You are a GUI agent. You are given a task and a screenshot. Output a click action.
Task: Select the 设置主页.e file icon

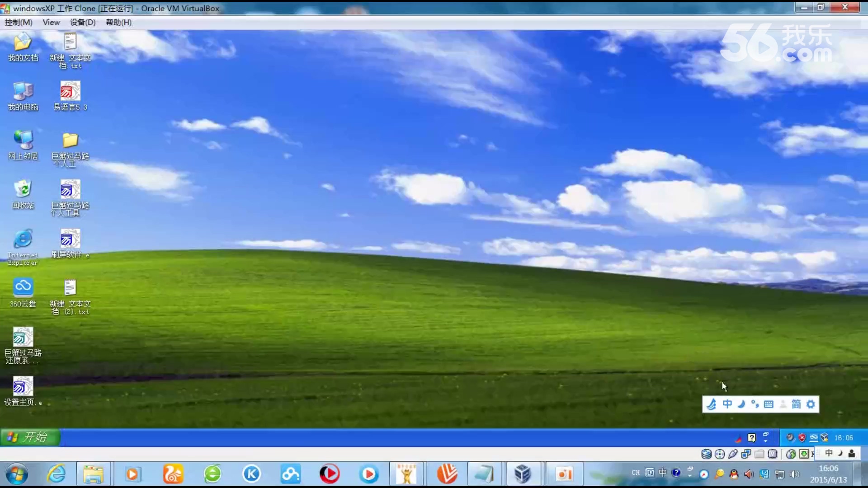point(23,391)
